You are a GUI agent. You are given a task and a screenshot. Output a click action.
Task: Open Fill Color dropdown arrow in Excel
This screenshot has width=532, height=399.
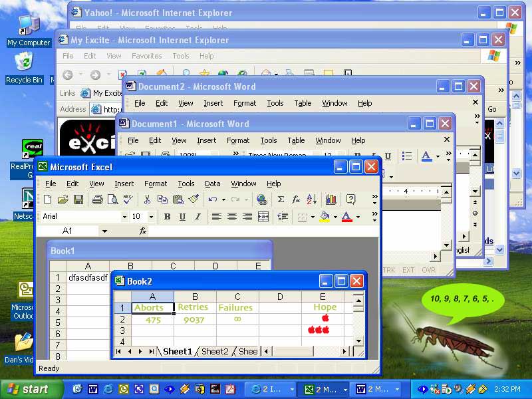(x=335, y=217)
